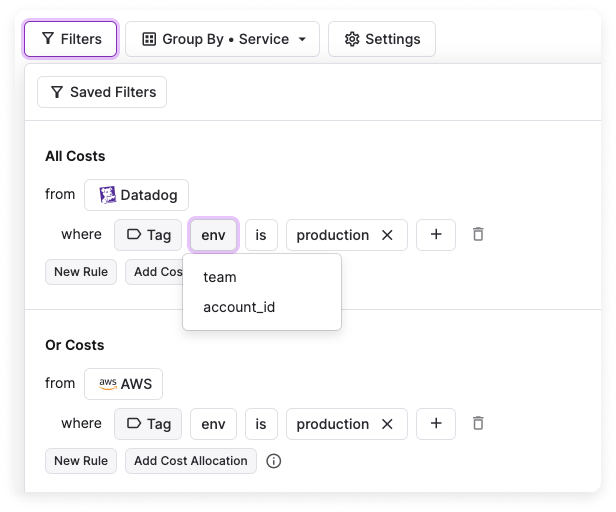Delete the AWS filter rule trash icon
The image size is (616, 512).
point(478,423)
